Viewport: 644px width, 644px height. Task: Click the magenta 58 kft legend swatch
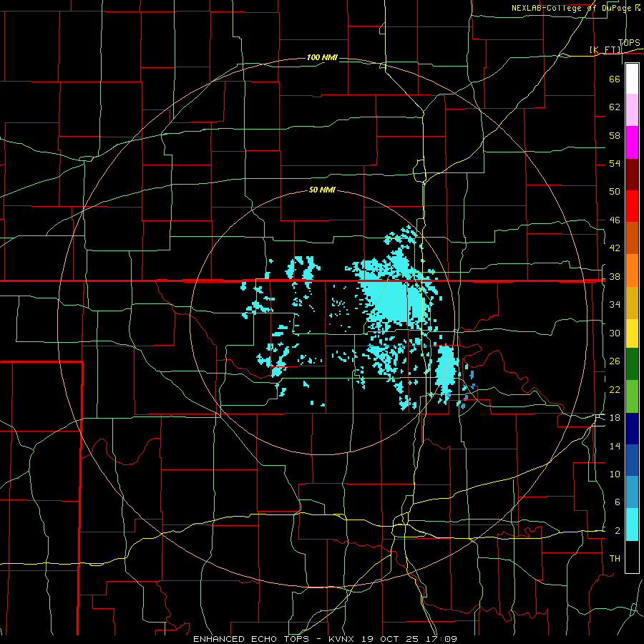632,142
